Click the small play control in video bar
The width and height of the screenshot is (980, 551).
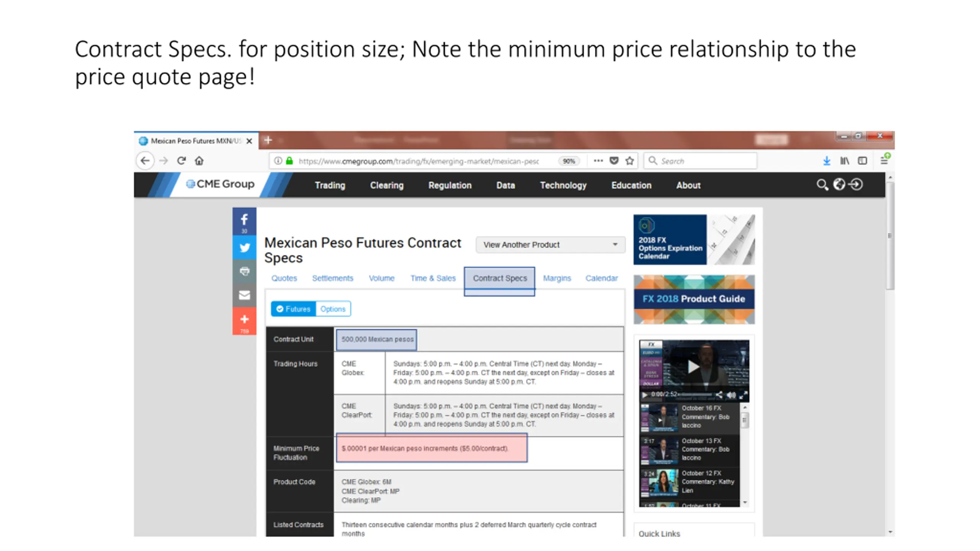[645, 395]
